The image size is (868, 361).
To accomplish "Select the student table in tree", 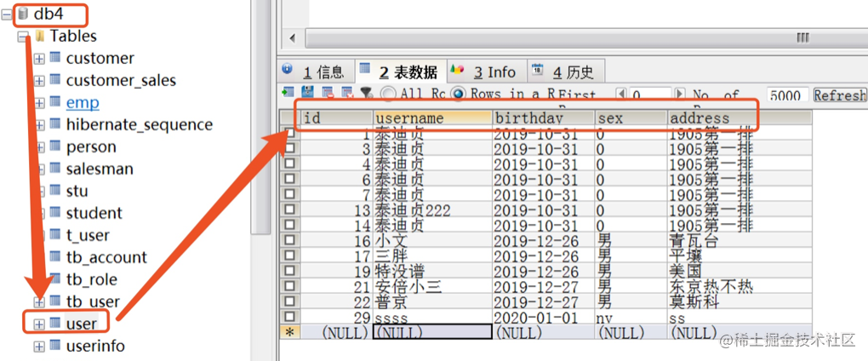I will tap(94, 213).
